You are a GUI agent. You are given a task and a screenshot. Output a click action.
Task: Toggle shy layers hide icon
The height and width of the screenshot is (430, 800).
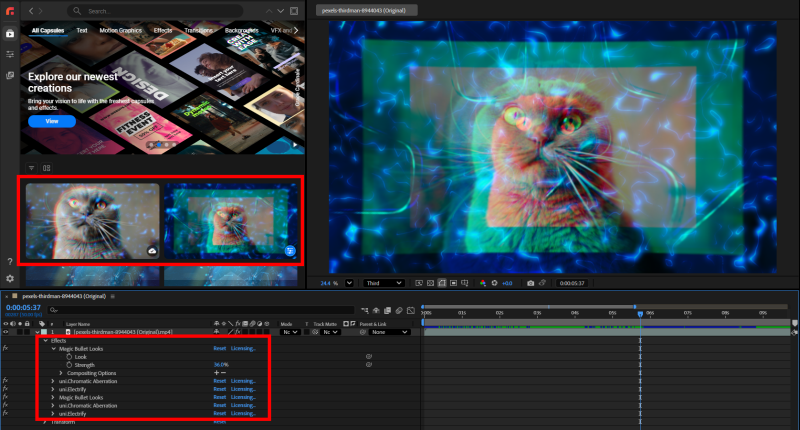coord(376,310)
